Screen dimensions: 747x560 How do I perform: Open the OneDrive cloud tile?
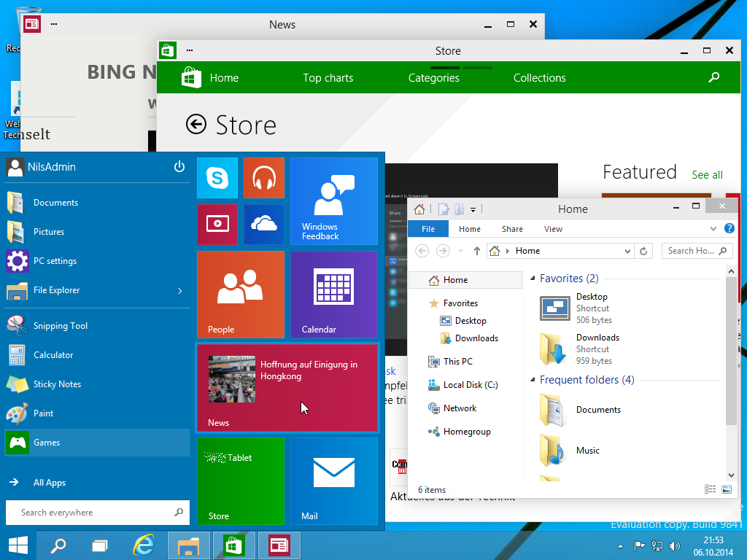coord(264,225)
